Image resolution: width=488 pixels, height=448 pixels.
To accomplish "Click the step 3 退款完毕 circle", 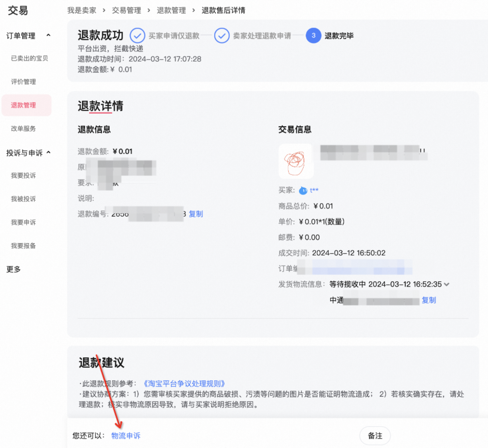I will tap(313, 36).
